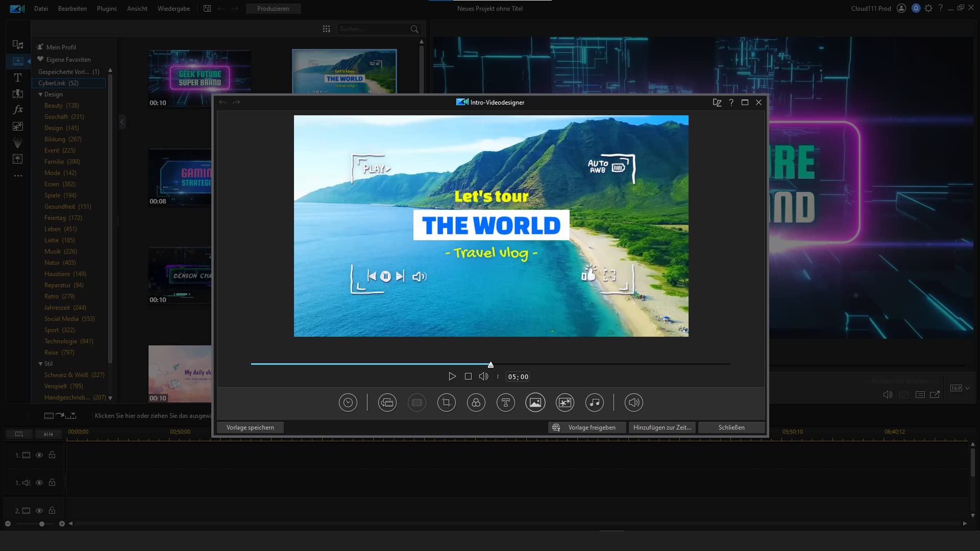
Task: Play the intro preview in designer
Action: (452, 377)
